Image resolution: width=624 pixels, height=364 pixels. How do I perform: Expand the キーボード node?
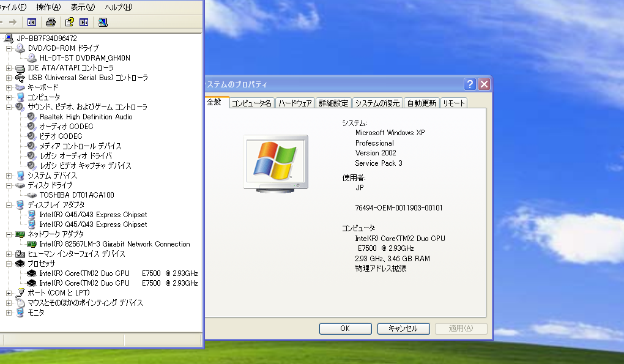[9, 87]
